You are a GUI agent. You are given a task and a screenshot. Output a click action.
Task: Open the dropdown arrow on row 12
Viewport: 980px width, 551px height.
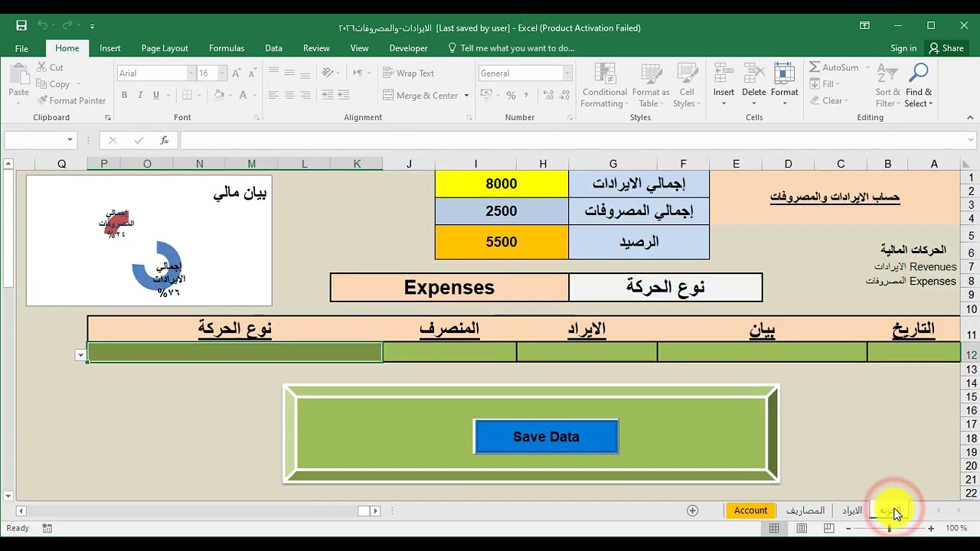(80, 355)
